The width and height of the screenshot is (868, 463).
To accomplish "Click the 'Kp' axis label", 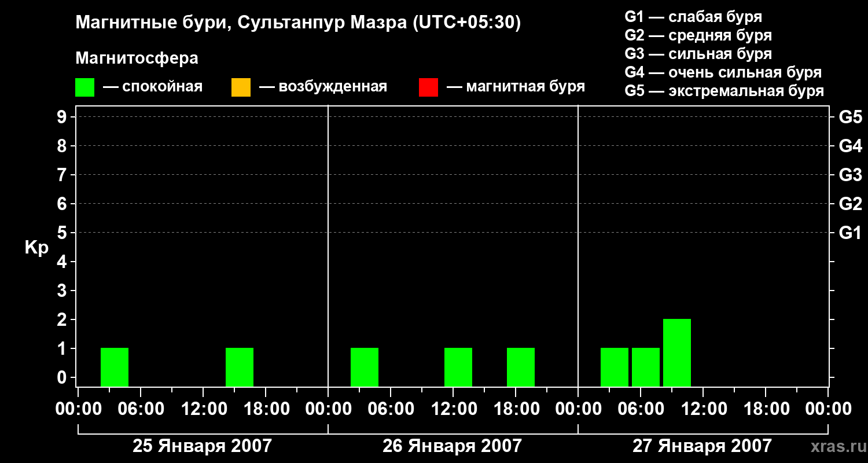I will 36,248.
